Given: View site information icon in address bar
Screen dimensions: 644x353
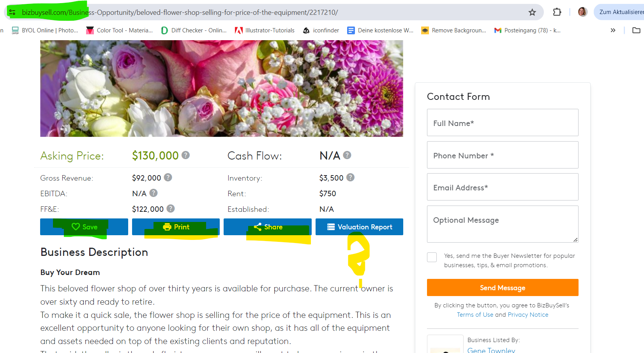Looking at the screenshot, I should pos(12,12).
